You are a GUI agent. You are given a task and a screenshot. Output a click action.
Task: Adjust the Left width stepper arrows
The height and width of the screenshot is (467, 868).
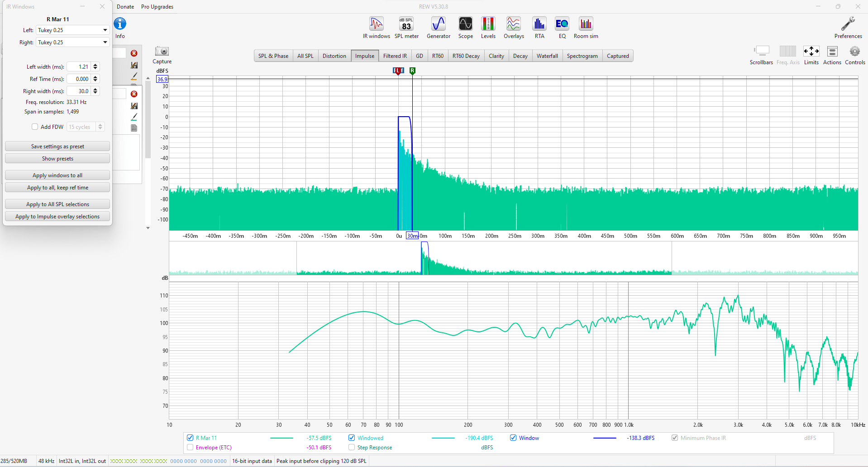pyautogui.click(x=95, y=67)
